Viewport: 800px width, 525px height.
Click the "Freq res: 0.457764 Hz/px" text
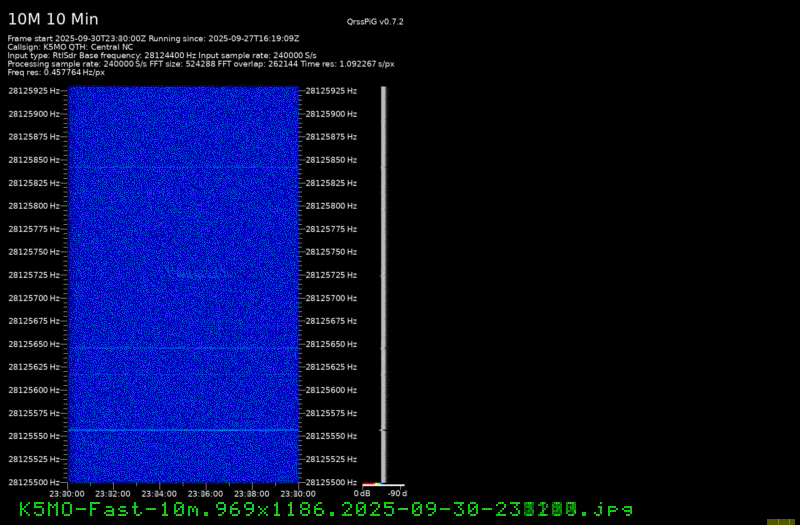point(56,73)
